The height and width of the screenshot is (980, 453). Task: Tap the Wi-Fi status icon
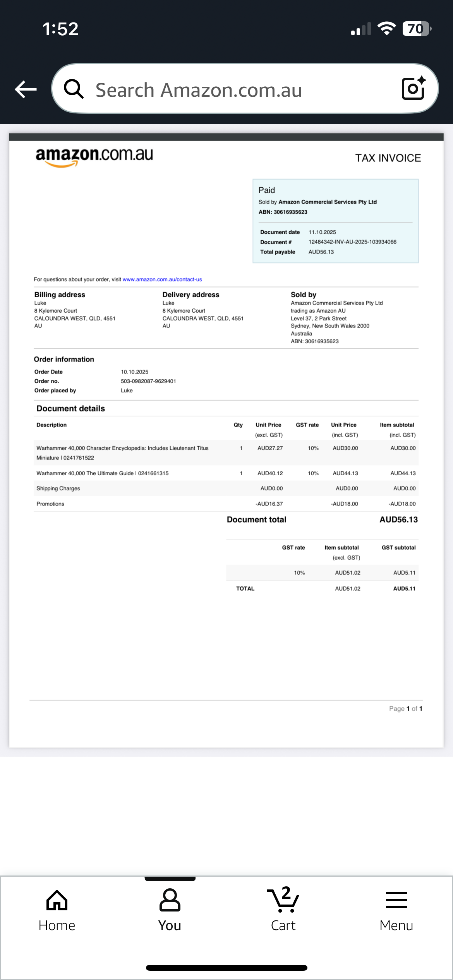click(x=386, y=29)
